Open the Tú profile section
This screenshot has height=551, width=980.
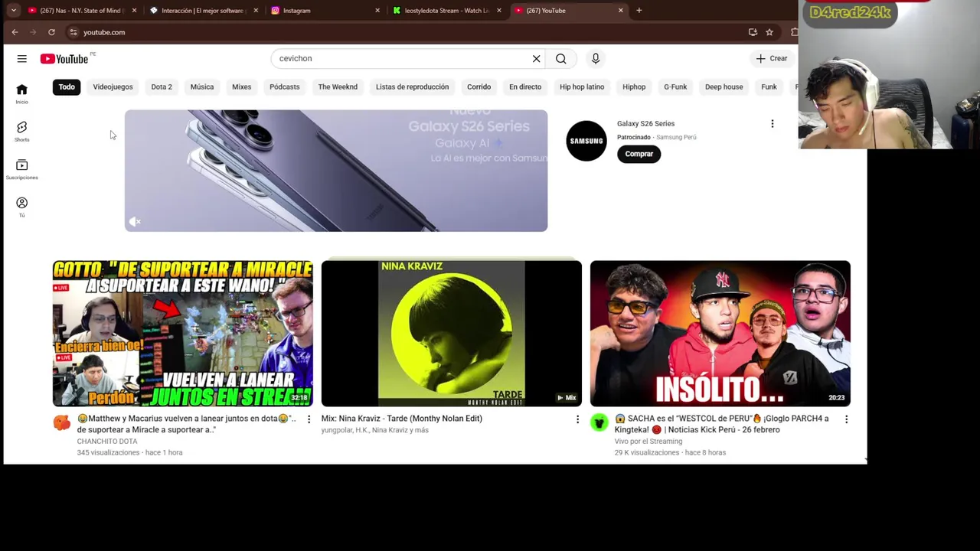pyautogui.click(x=21, y=207)
